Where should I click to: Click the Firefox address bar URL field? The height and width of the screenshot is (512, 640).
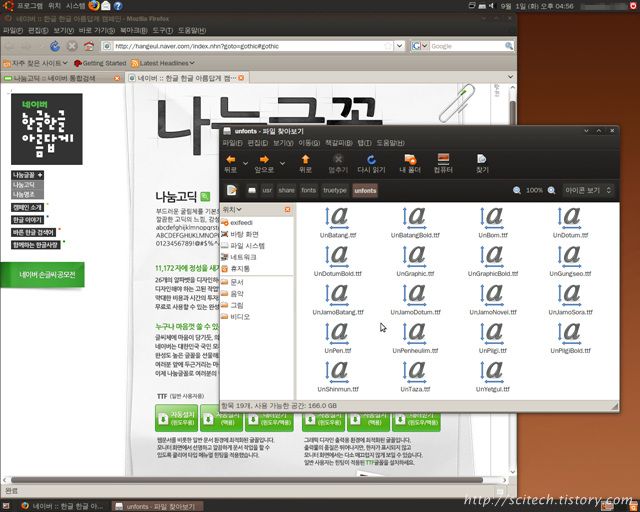[x=248, y=46]
